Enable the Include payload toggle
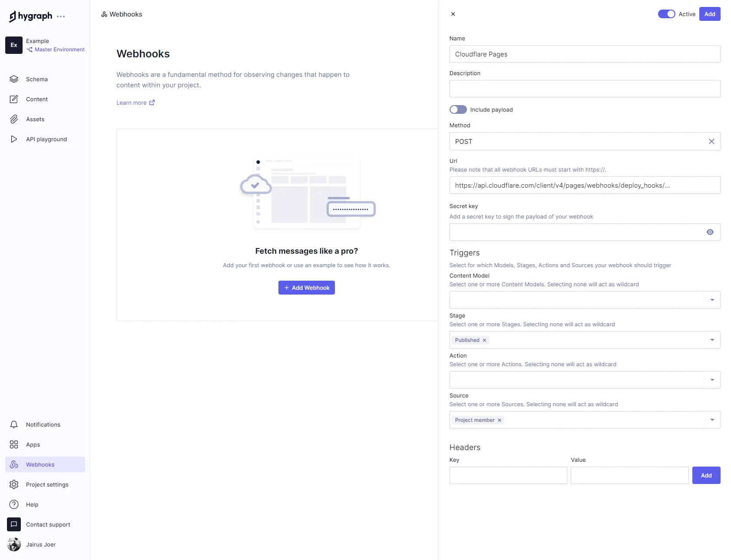731x560 pixels. pyautogui.click(x=458, y=109)
